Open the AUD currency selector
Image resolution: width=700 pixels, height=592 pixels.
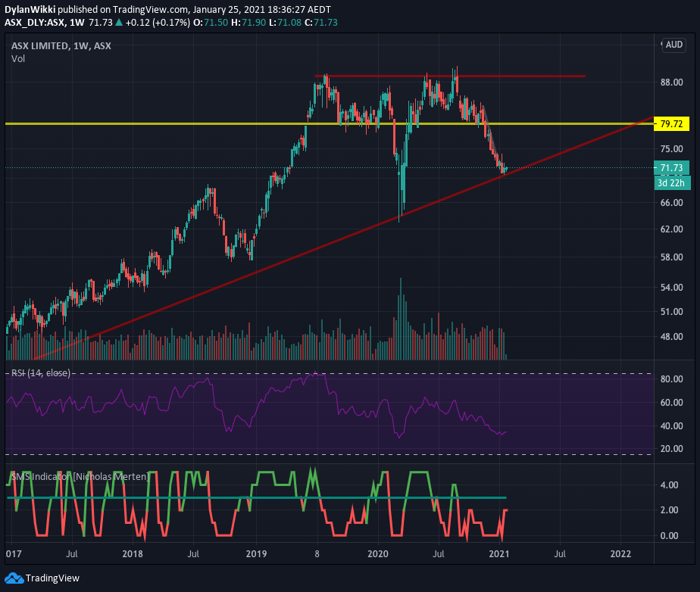coord(673,45)
